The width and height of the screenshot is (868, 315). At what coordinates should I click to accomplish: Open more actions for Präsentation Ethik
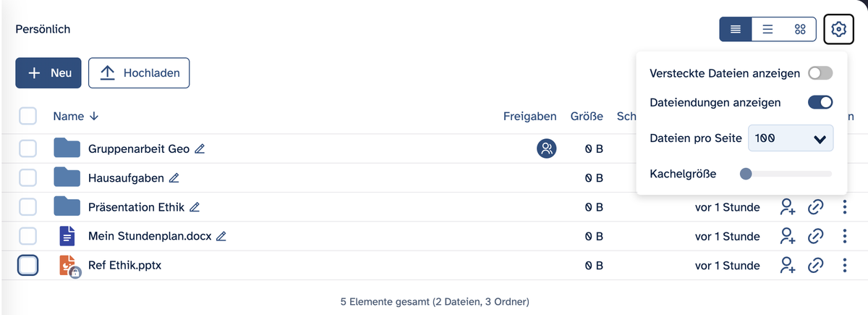[844, 207]
